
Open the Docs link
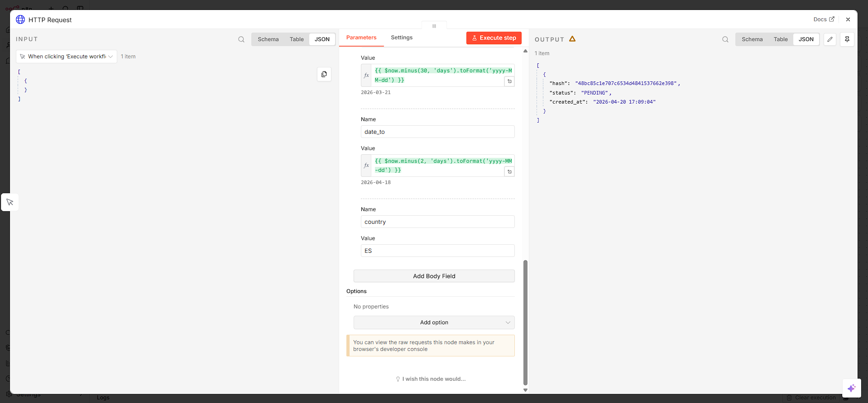[824, 19]
